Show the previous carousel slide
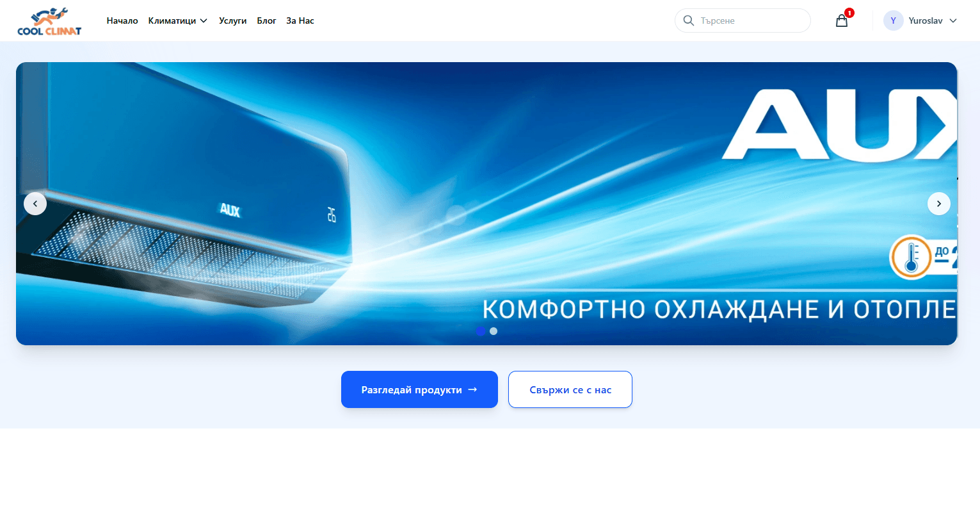Image resolution: width=980 pixels, height=506 pixels. [x=35, y=204]
